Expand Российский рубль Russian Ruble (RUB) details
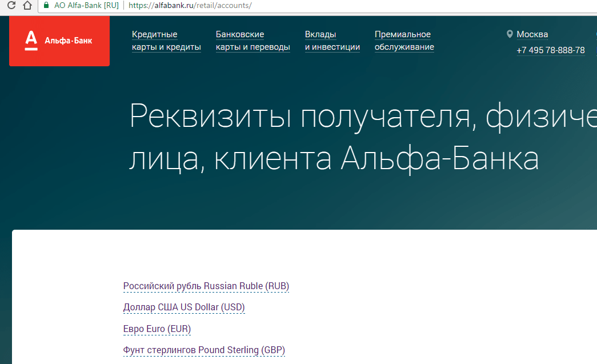 (x=206, y=286)
